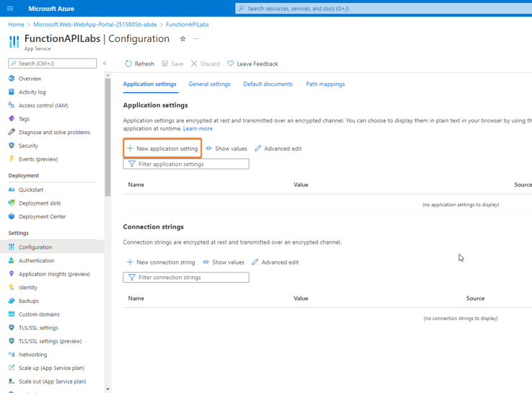
Task: Click New application setting button
Action: [162, 149]
